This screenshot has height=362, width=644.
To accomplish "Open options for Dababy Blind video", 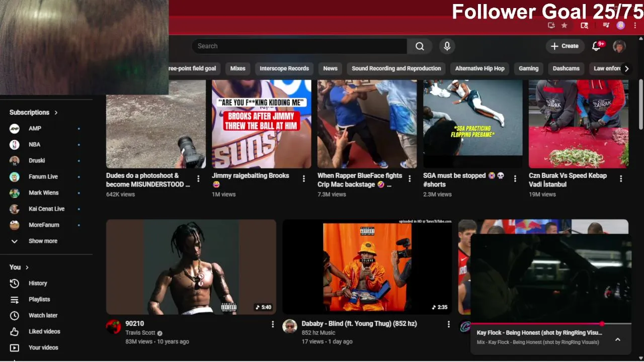I will click(449, 324).
